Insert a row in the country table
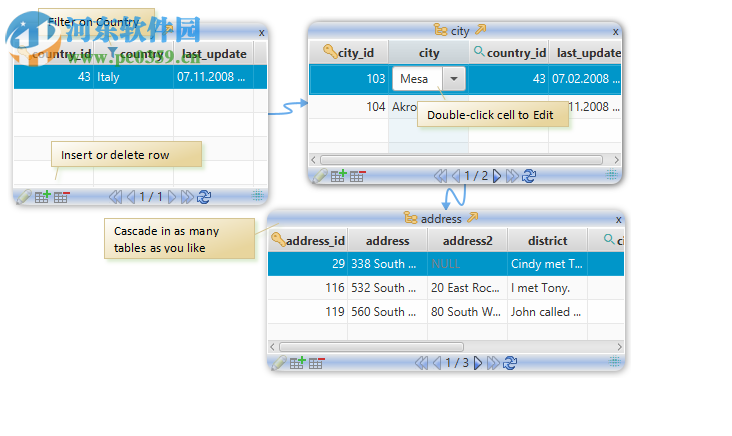Image resolution: width=732 pixels, height=436 pixels. pyautogui.click(x=42, y=197)
